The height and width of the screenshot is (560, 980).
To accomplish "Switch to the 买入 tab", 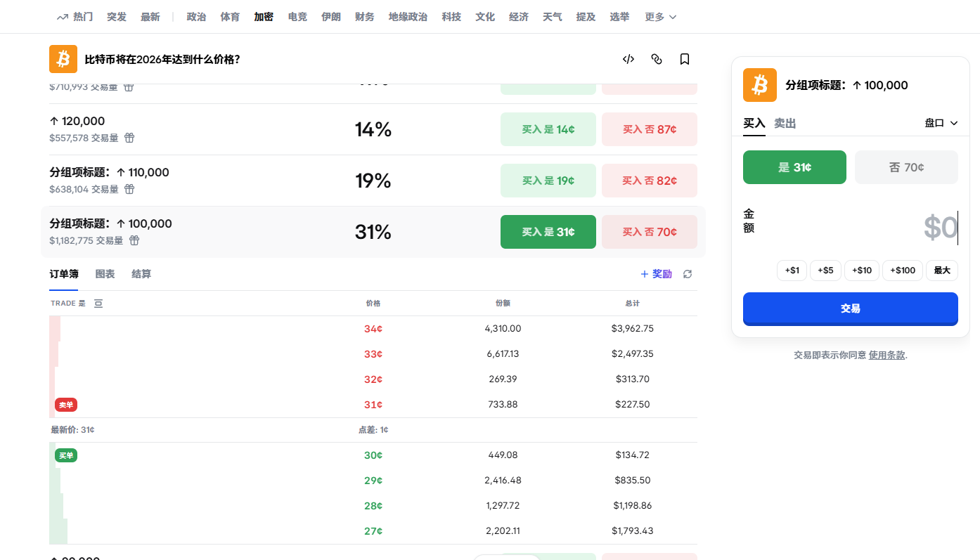I will pyautogui.click(x=754, y=123).
